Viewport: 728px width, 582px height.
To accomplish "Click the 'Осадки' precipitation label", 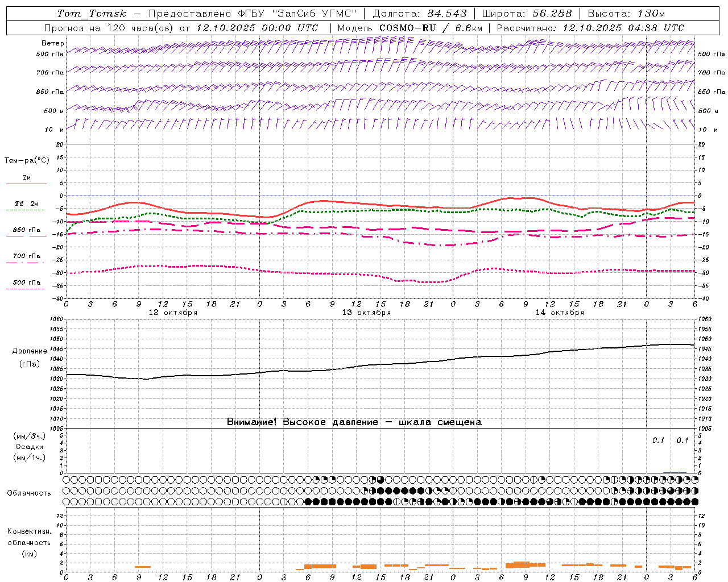I will [30, 447].
